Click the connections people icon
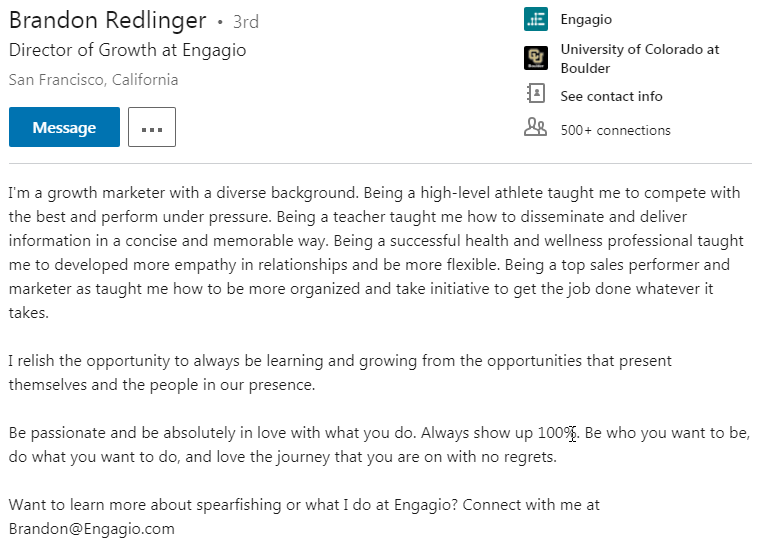The image size is (765, 542). (536, 128)
